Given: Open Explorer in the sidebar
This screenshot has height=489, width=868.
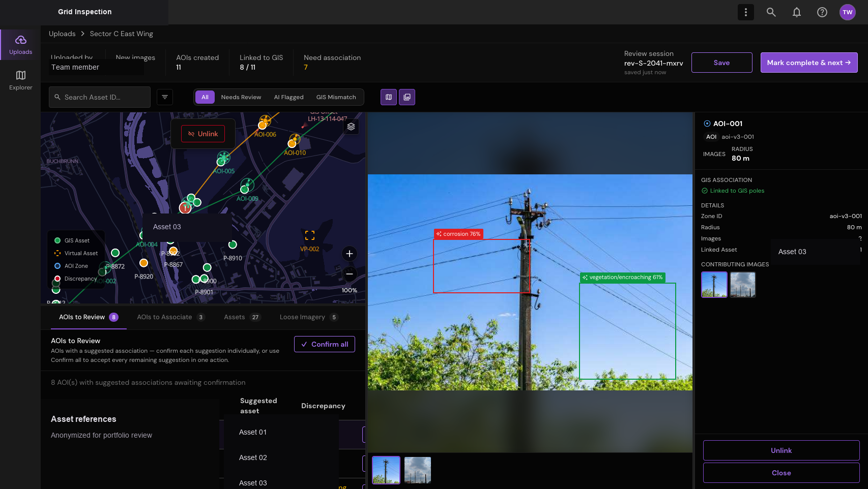Looking at the screenshot, I should [20, 80].
